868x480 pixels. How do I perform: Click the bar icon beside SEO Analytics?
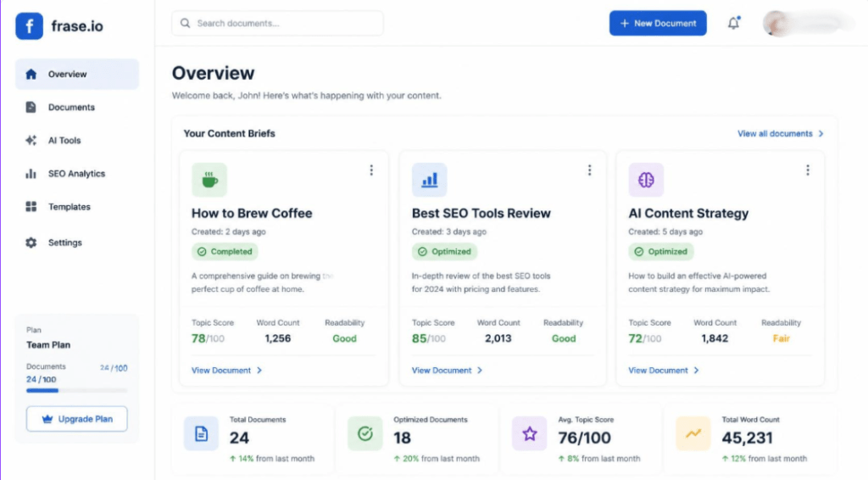(x=31, y=174)
